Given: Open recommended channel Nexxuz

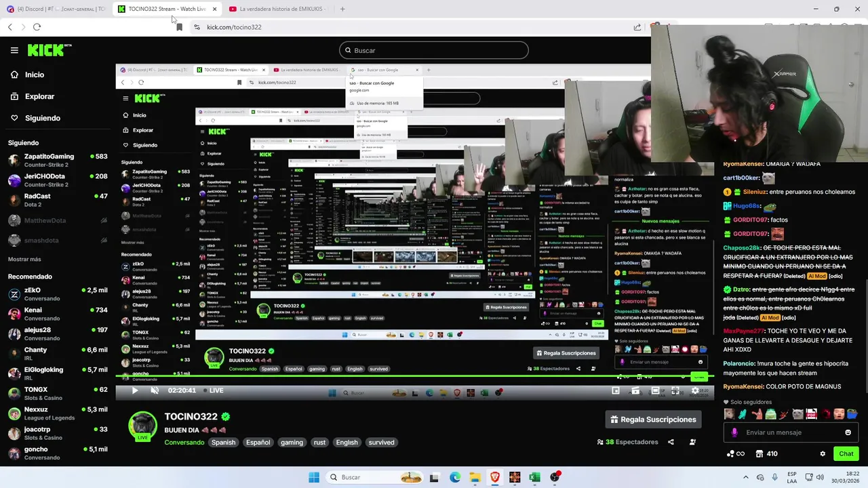Looking at the screenshot, I should click(58, 413).
